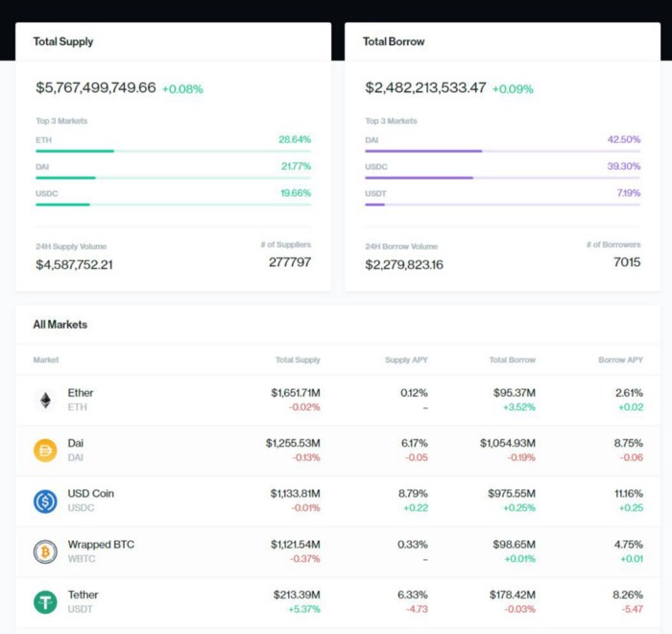The height and width of the screenshot is (634, 672).
Task: Click the Market column header
Action: [46, 360]
